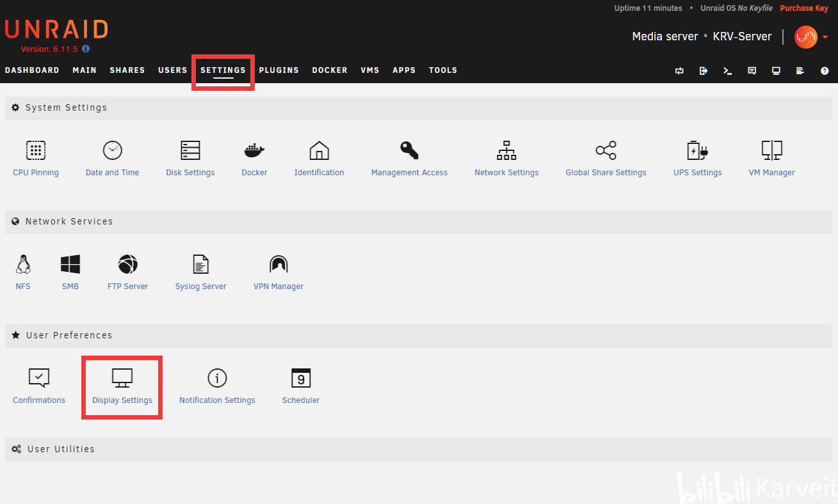Click the Global Share Settings text link
The height and width of the screenshot is (504, 838).
coord(606,173)
